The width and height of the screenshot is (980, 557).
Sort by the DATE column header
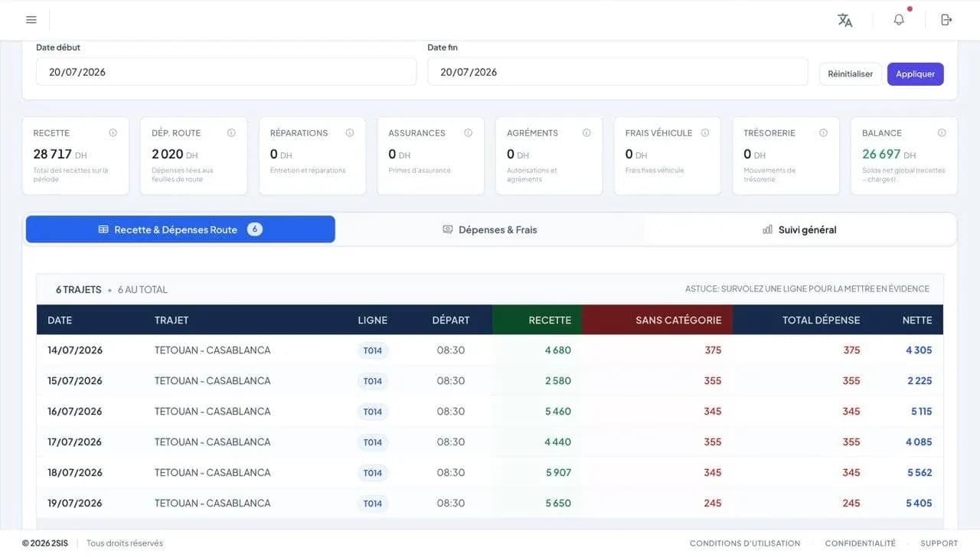[60, 321]
